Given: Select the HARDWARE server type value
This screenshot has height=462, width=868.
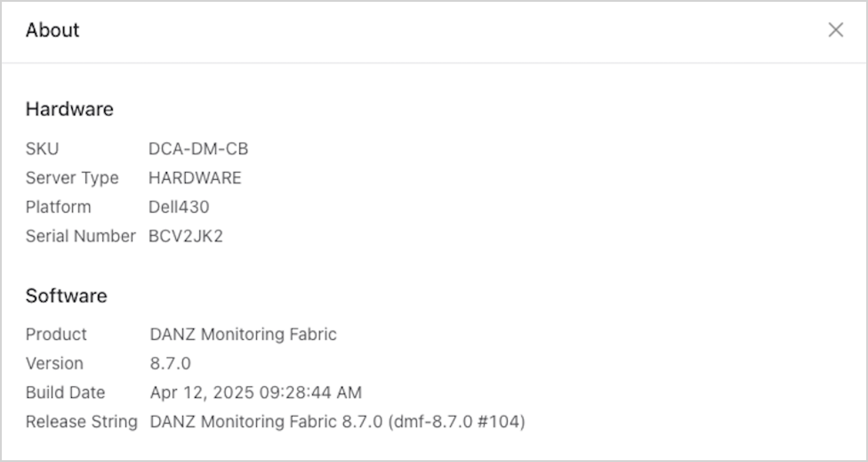Looking at the screenshot, I should coord(195,178).
